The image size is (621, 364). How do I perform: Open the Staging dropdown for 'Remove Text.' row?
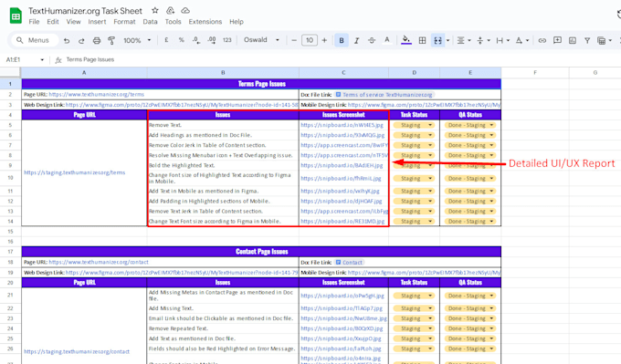414,125
